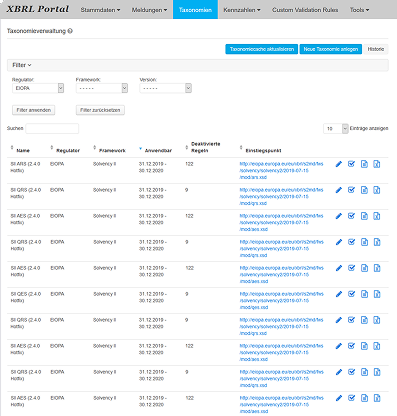The height and width of the screenshot is (416, 397).
Task: Click Taxonomiecache aktualisieren button
Action: [262, 49]
